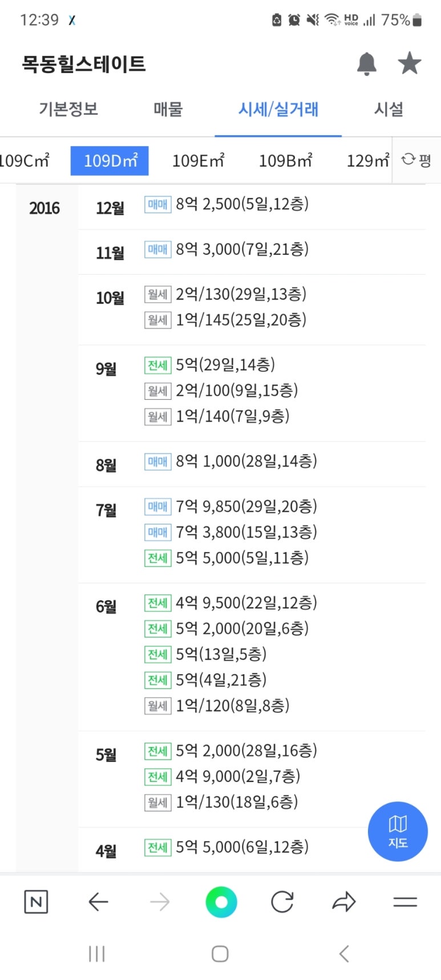Tap the notification bell icon
This screenshot has height=980, width=441.
pyautogui.click(x=367, y=63)
